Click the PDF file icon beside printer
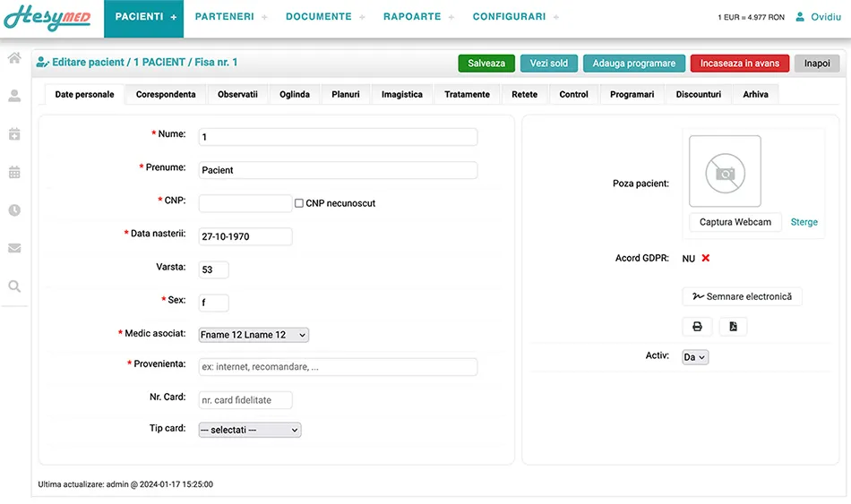Viewport: 851px width, 504px height. point(734,327)
